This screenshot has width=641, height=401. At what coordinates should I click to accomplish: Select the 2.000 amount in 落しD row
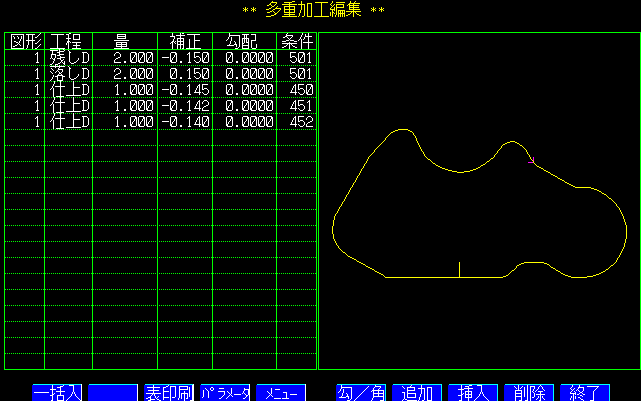(133, 74)
